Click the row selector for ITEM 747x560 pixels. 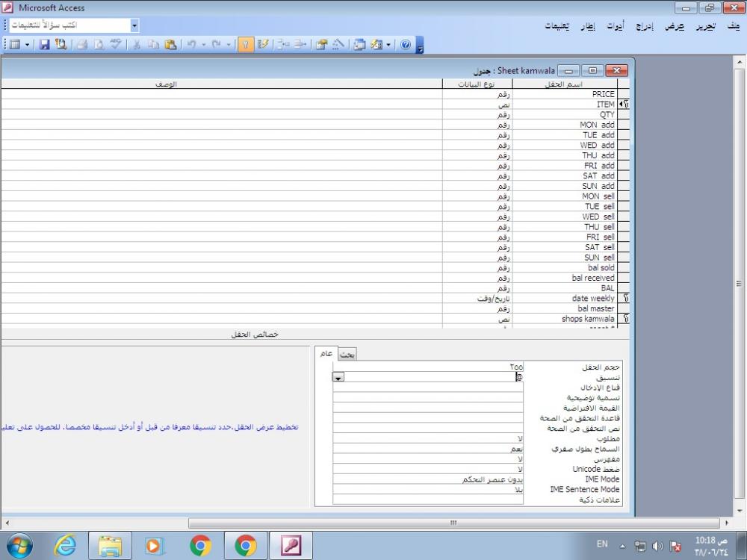click(x=624, y=105)
